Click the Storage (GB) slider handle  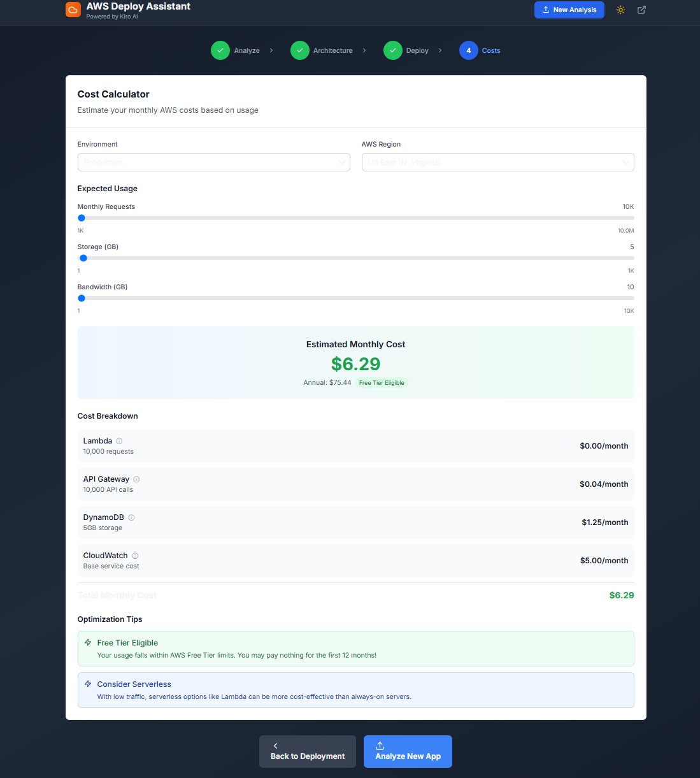tap(83, 258)
